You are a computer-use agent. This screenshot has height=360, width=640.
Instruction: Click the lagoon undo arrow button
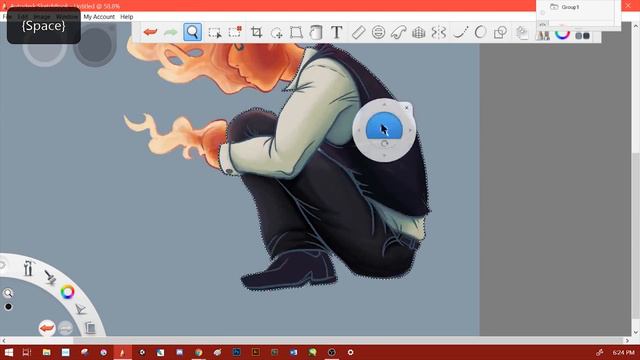[x=47, y=328]
